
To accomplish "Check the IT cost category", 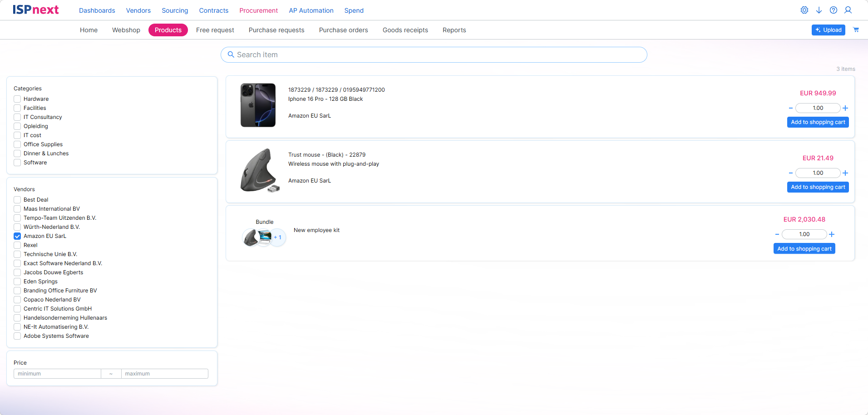I will click(17, 135).
